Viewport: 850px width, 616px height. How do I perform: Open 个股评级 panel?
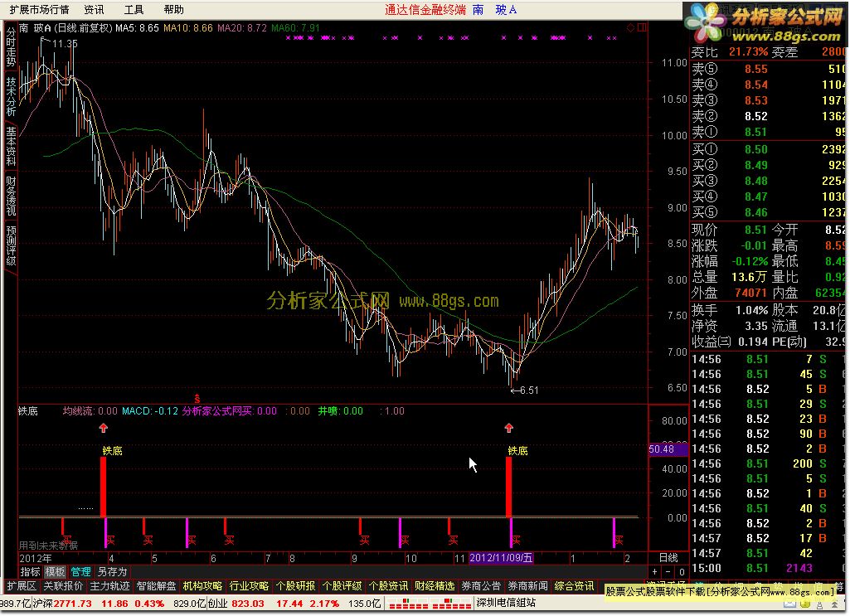pos(342,586)
